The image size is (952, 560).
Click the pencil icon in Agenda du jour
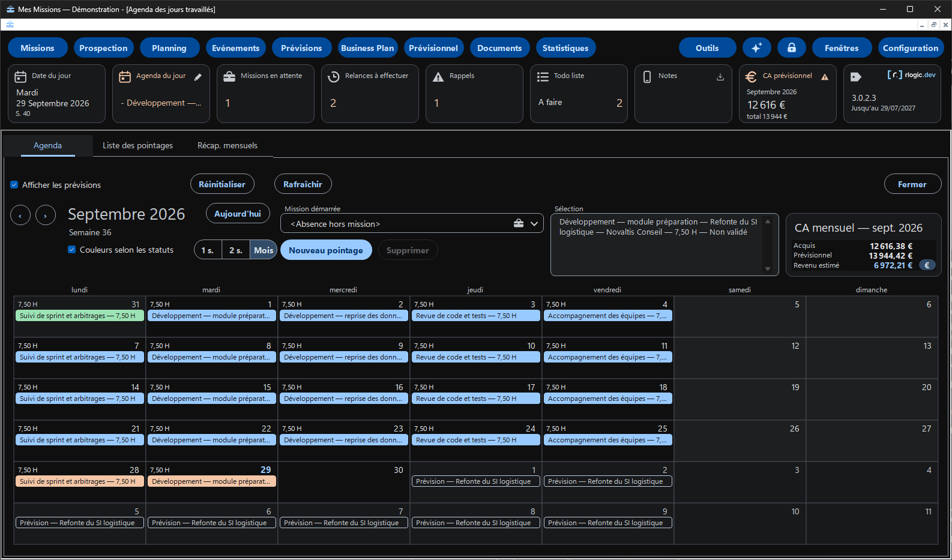click(198, 77)
